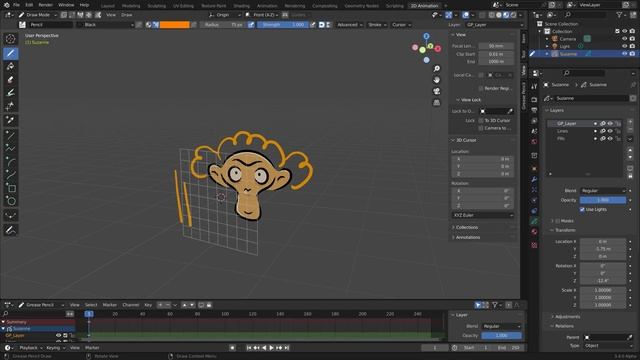Add a new layer with plus button
Screen dimensions: 640x360
coord(630,123)
